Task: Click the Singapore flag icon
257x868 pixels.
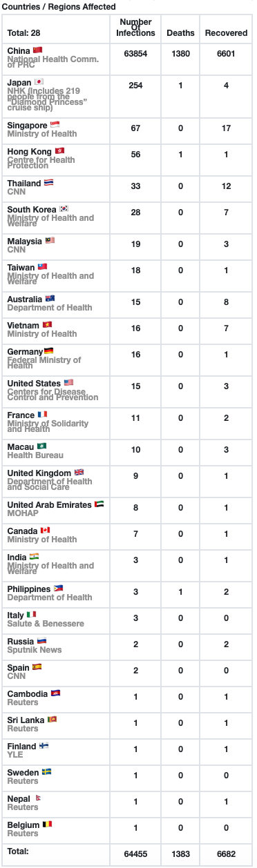Action: pyautogui.click(x=55, y=125)
